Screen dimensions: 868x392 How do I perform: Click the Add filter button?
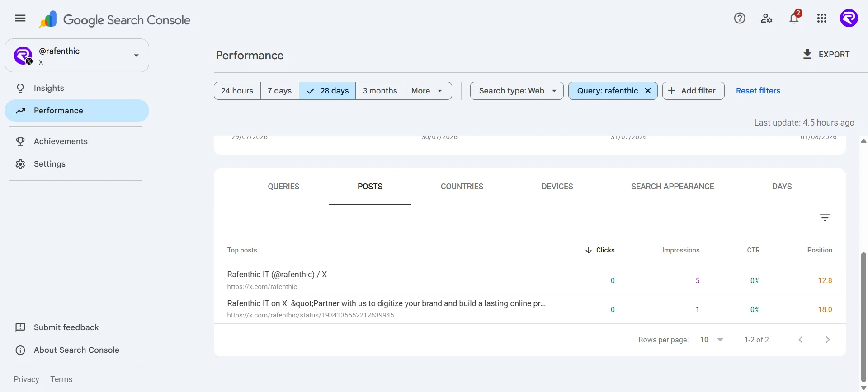(693, 91)
